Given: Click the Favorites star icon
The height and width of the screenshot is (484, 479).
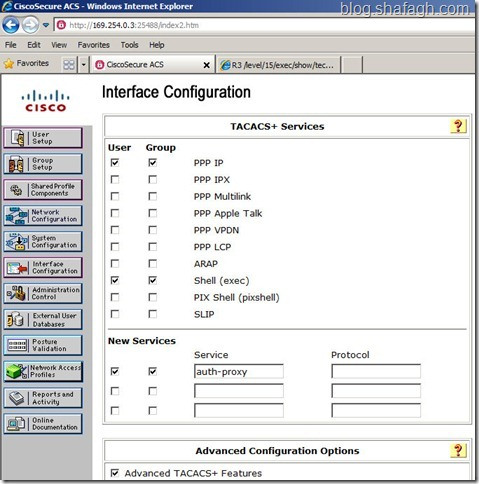Looking at the screenshot, I should coord(9,64).
